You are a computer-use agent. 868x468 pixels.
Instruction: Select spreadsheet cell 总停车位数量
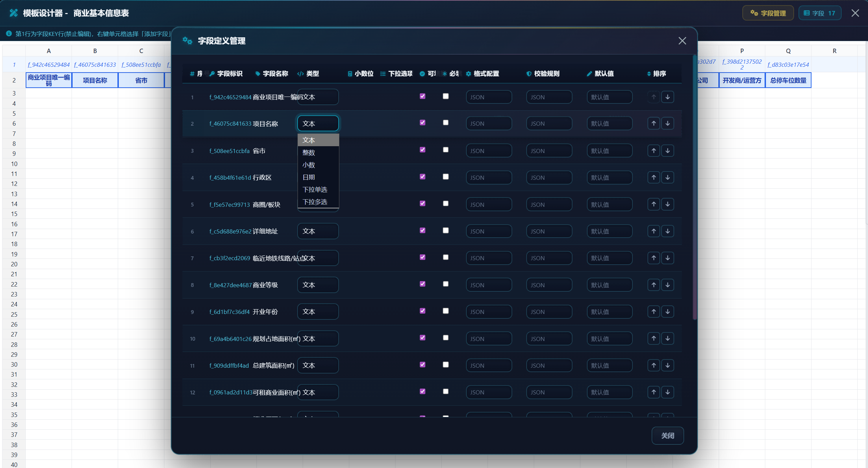[x=788, y=80]
